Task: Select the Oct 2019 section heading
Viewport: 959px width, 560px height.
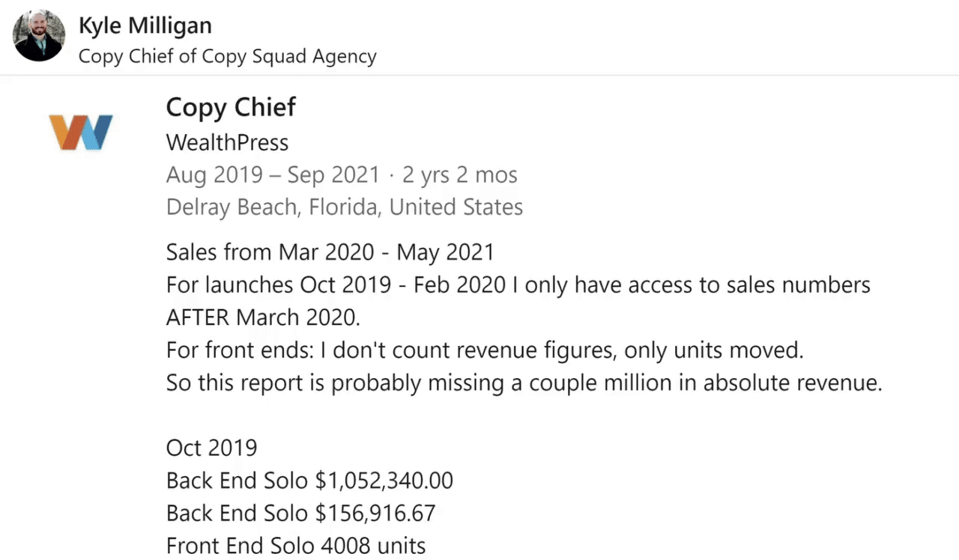Action: (x=211, y=448)
